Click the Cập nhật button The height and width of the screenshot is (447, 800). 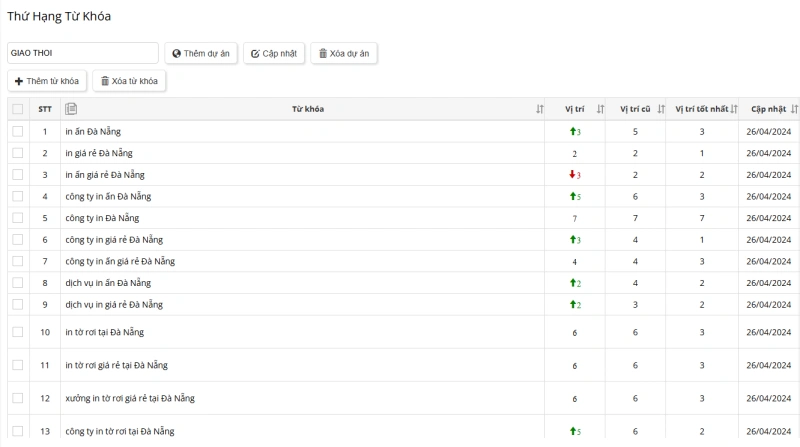click(x=273, y=53)
